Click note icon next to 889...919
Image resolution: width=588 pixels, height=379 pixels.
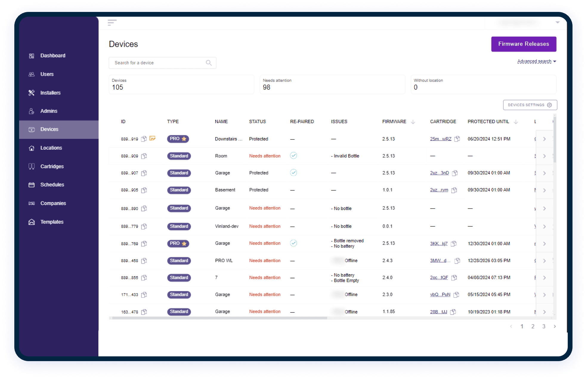[x=152, y=138]
